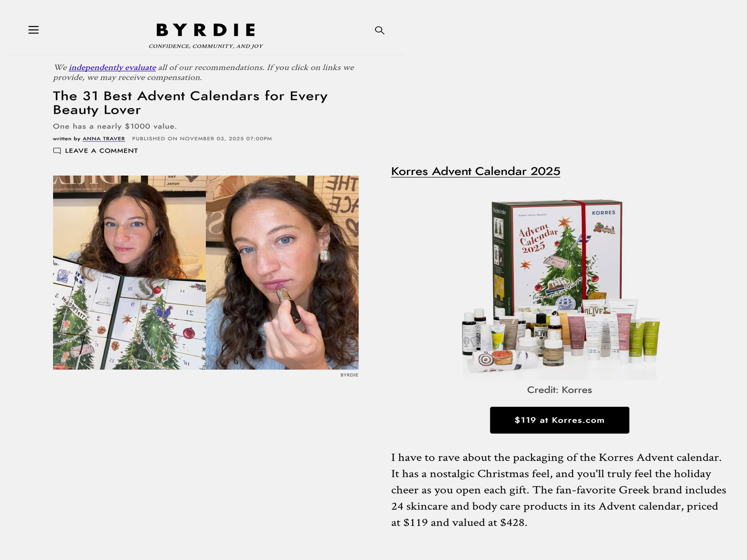
Task: Open the hamburger menu icon
Action: click(34, 30)
